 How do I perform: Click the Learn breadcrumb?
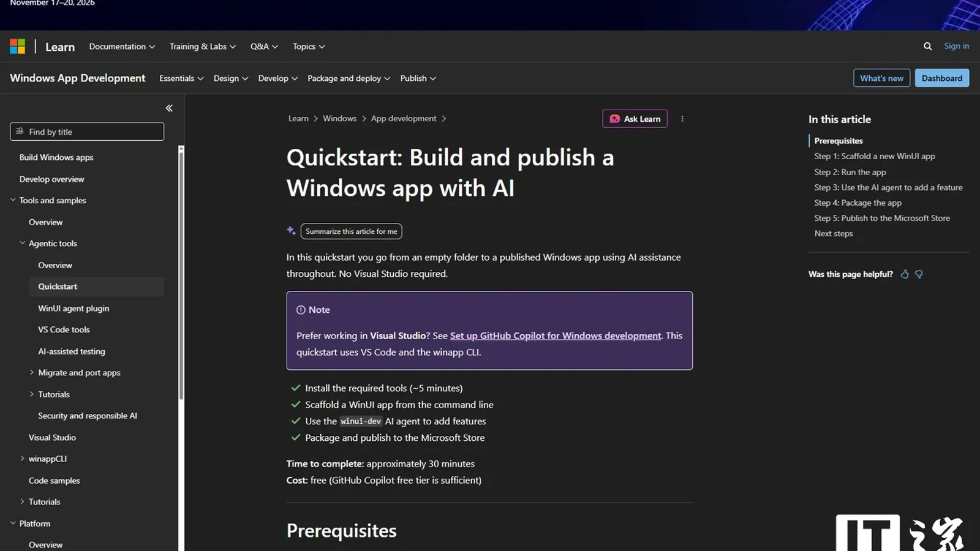pyautogui.click(x=298, y=119)
